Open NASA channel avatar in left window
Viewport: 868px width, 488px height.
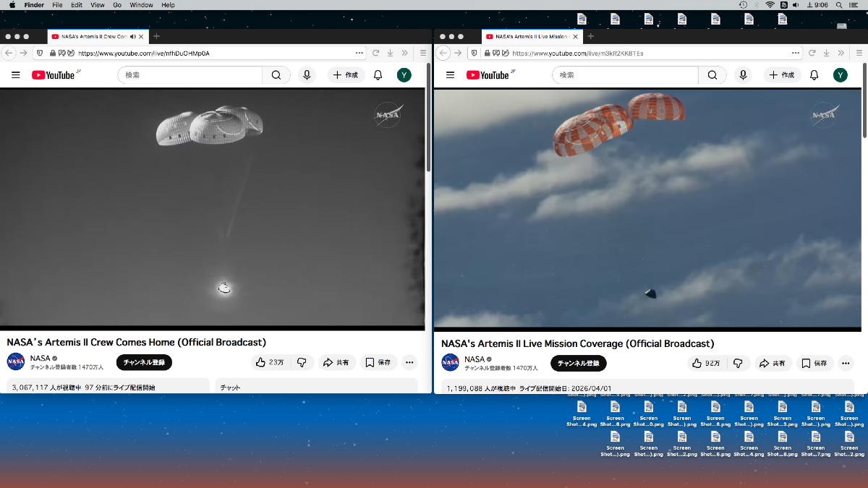pyautogui.click(x=16, y=361)
